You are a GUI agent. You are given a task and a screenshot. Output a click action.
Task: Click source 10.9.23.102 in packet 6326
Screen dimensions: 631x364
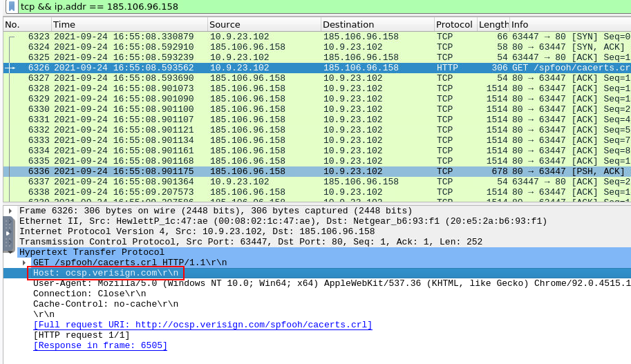tap(239, 68)
